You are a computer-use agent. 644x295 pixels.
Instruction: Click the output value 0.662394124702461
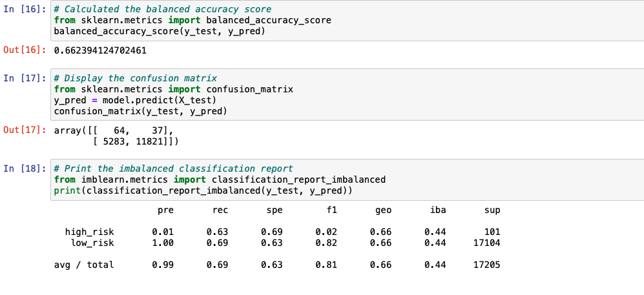pyautogui.click(x=100, y=50)
